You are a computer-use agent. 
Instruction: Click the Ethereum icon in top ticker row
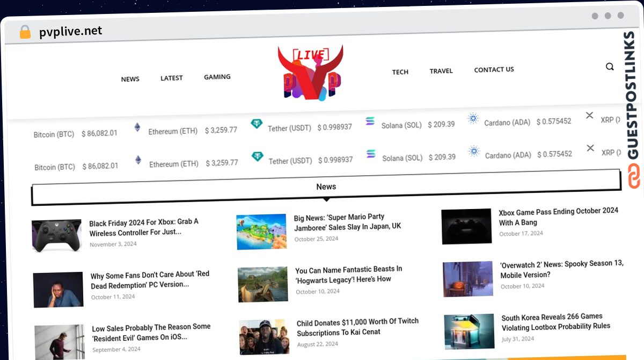tap(137, 127)
